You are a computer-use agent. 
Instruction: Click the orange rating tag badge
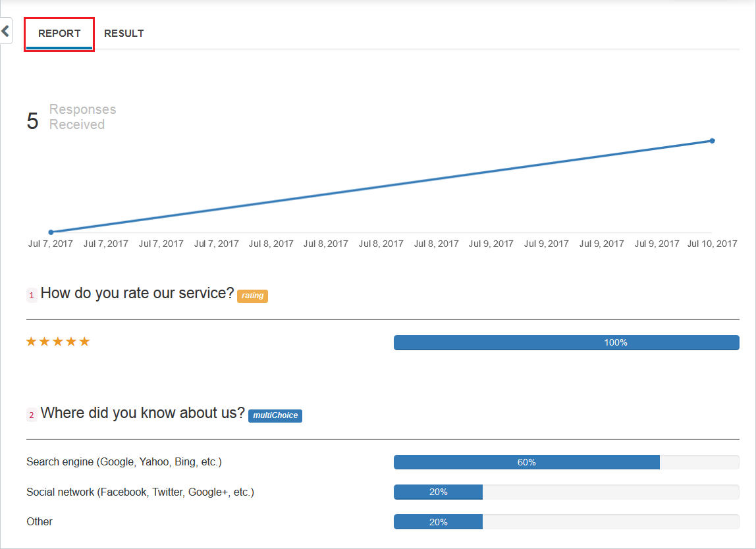252,296
